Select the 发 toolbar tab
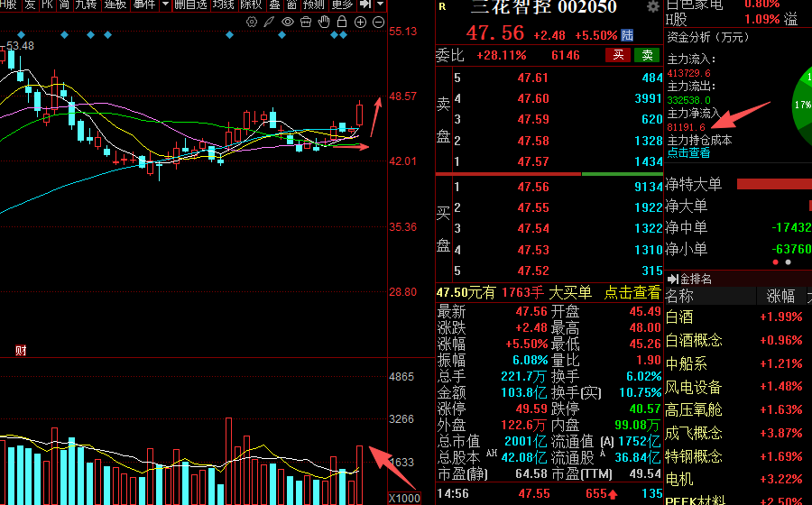The image size is (812, 505). (x=30, y=5)
